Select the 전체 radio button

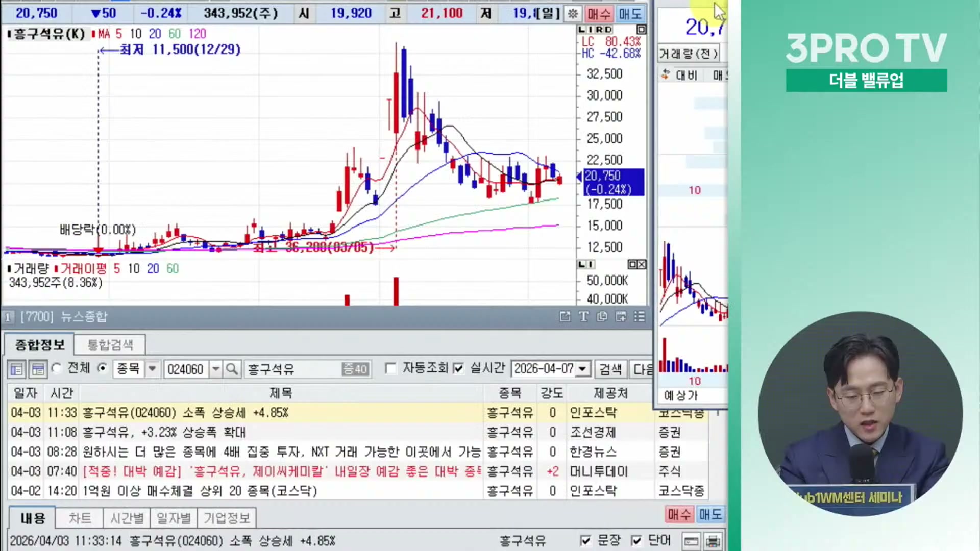57,368
